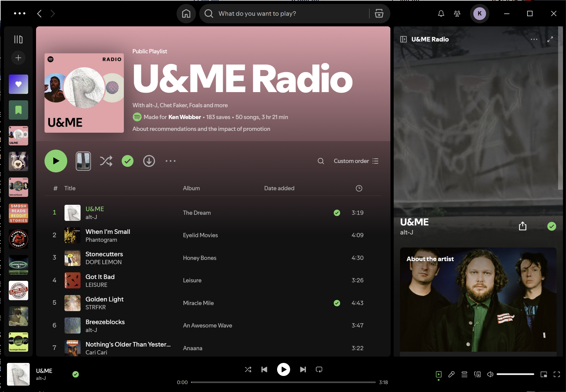Open more options for U&ME Radio playlist
Screen dimensions: 566x392
point(170,161)
